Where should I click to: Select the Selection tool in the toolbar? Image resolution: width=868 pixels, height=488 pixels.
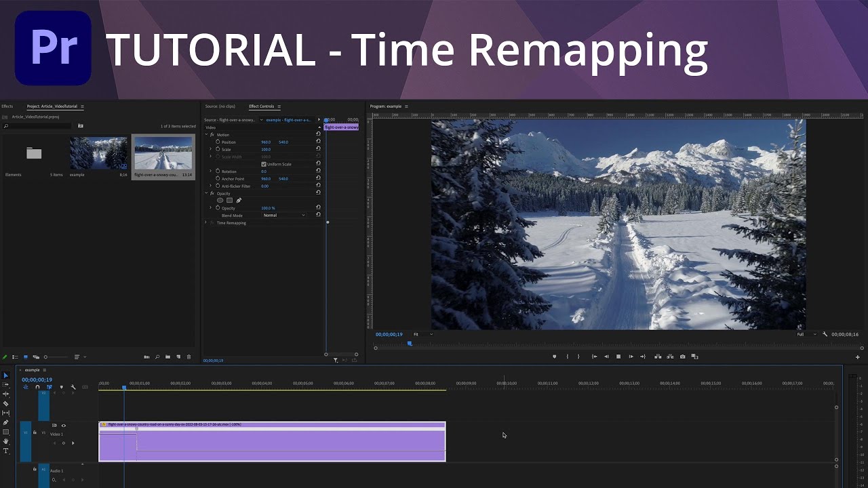pyautogui.click(x=6, y=375)
